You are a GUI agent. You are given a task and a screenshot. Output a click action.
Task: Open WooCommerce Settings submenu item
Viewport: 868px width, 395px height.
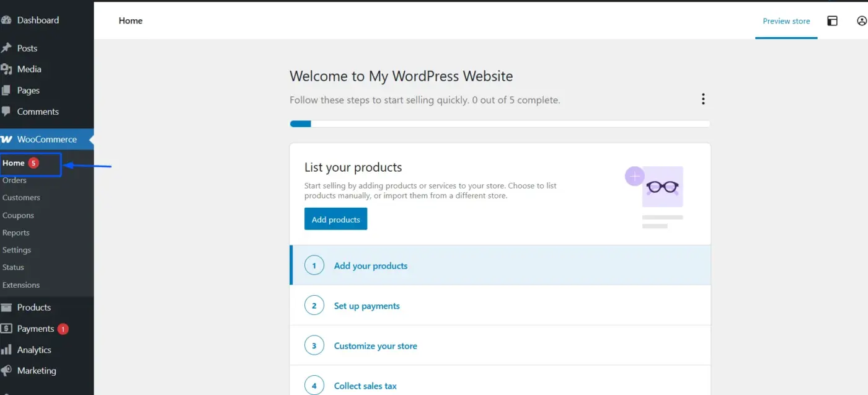pyautogui.click(x=17, y=250)
